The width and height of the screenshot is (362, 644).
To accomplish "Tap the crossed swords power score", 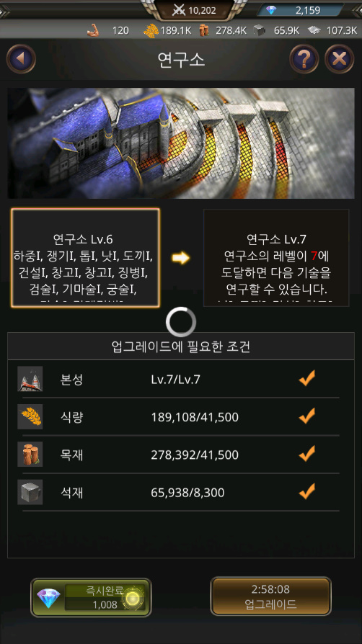I will pos(194,10).
